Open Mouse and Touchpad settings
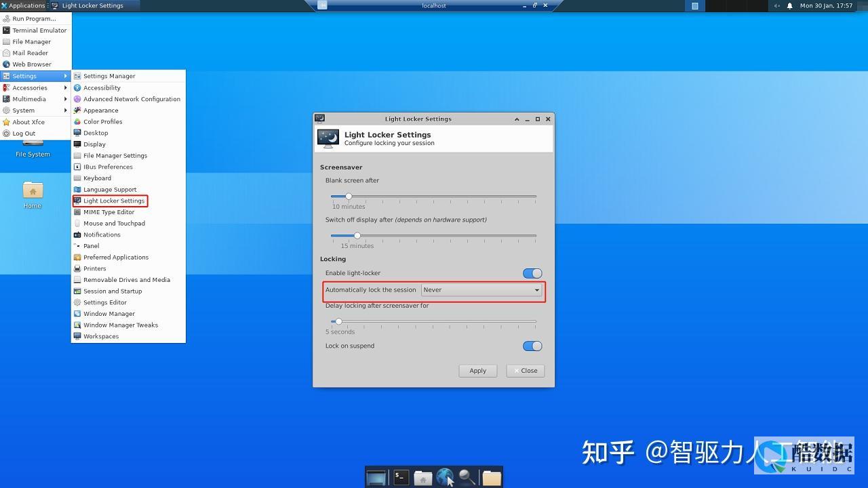Image resolution: width=868 pixels, height=488 pixels. [128, 224]
